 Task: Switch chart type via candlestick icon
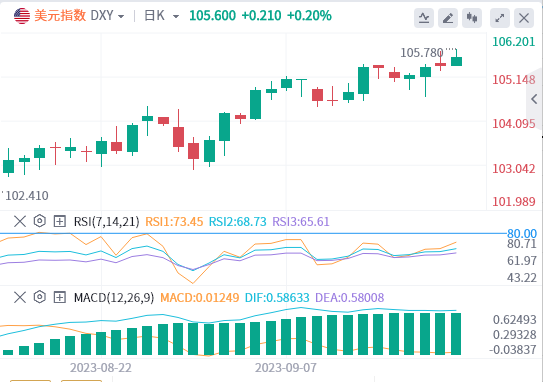click(x=472, y=17)
